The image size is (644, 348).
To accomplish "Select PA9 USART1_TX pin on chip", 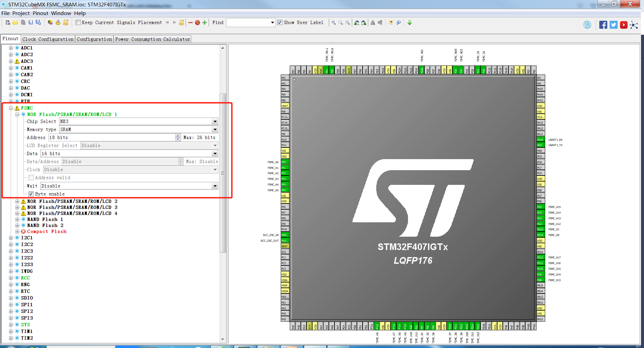I will pyautogui.click(x=541, y=145).
